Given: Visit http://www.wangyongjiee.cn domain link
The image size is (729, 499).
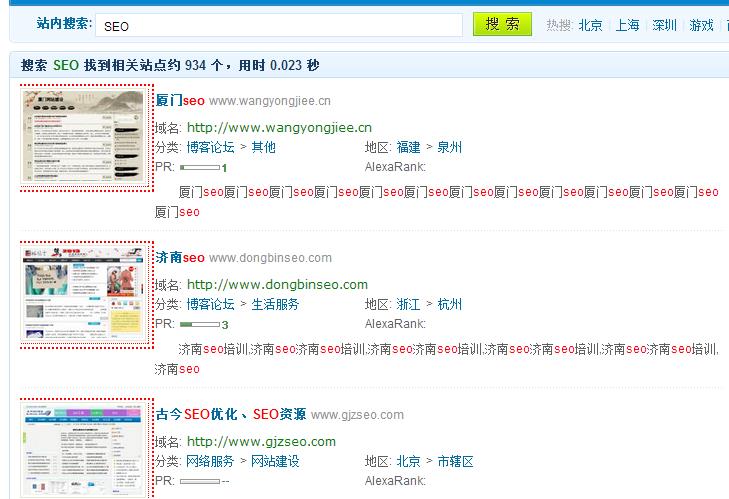Looking at the screenshot, I should tap(279, 128).
